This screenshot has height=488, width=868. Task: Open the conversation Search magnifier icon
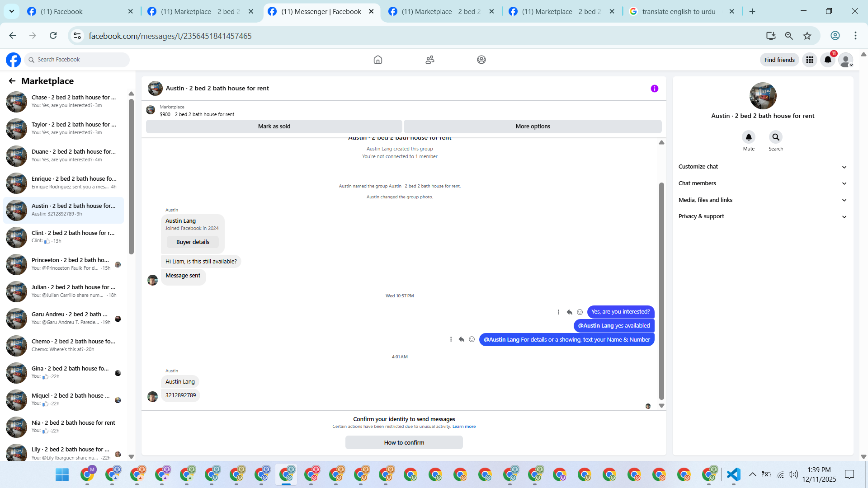point(776,137)
